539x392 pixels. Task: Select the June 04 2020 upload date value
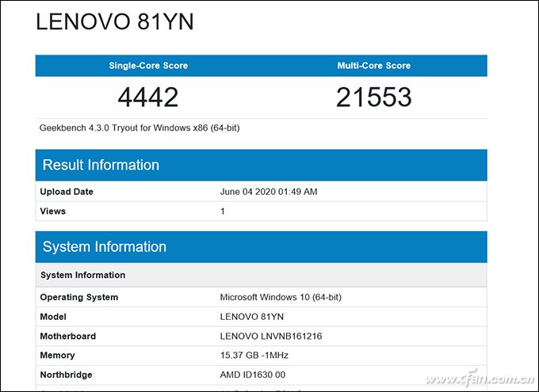pos(268,192)
